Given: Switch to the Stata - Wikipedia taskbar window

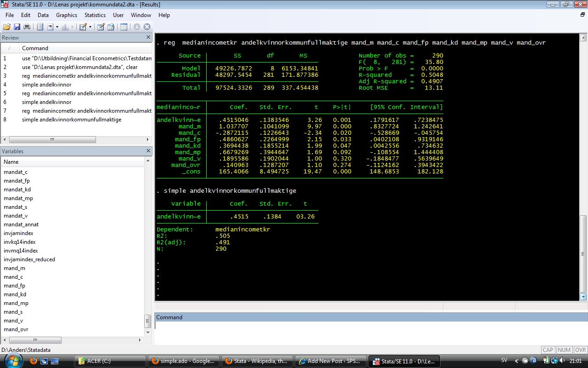Looking at the screenshot, I should pyautogui.click(x=256, y=361).
